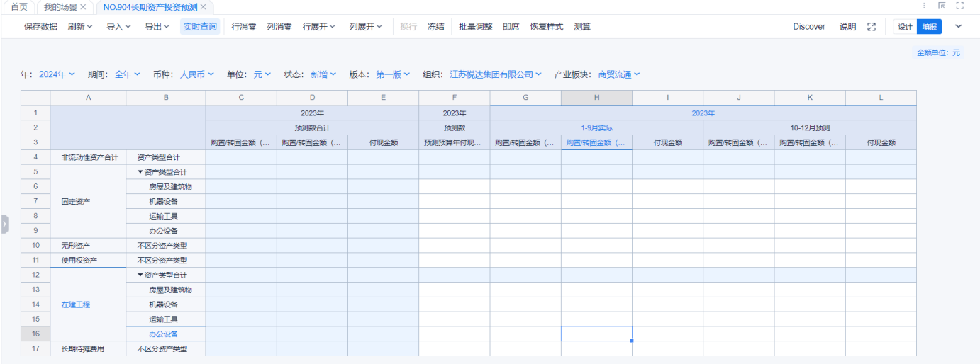Click the top-right collapse arrow icon
The height and width of the screenshot is (364, 980).
click(x=942, y=6)
